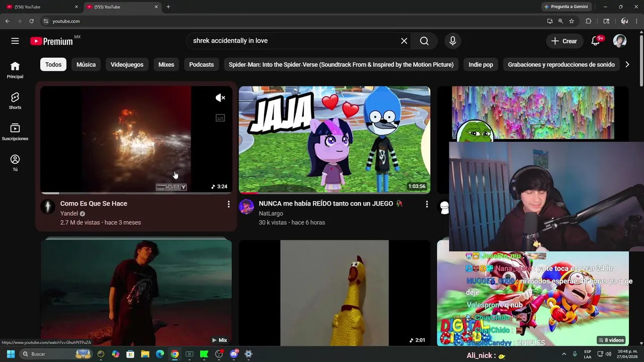Open the Yandel channel avatar
The height and width of the screenshot is (362, 644).
coord(48,207)
